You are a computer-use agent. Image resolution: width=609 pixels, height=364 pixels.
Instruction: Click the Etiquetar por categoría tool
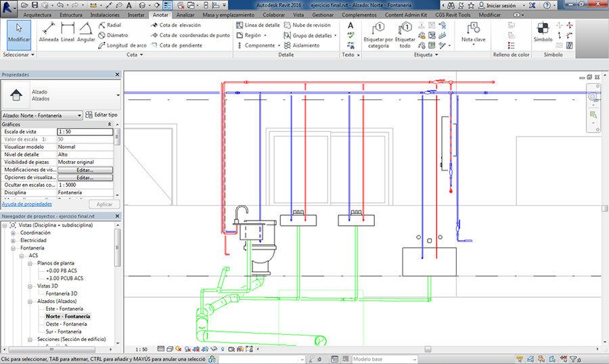click(378, 32)
